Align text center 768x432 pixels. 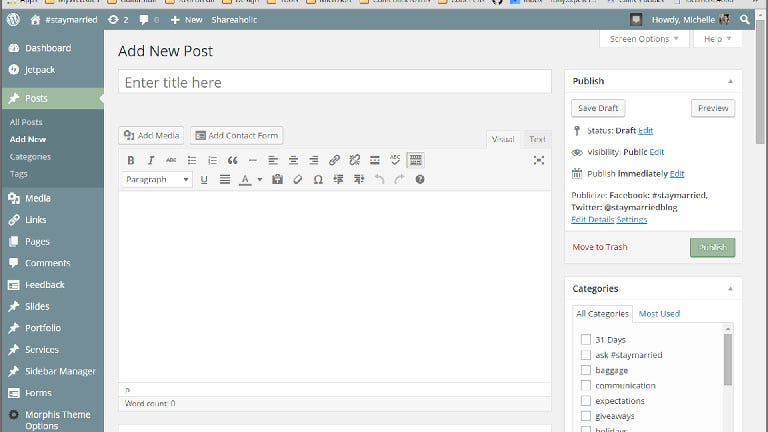293,160
